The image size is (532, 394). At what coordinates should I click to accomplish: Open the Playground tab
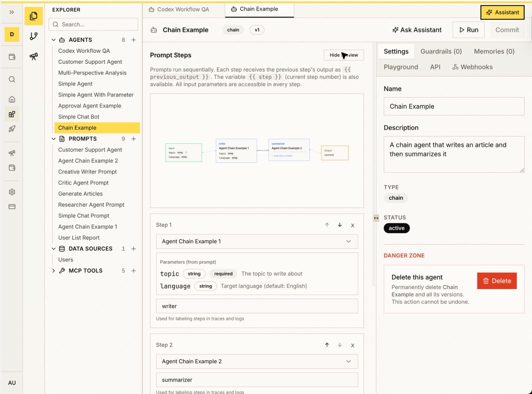click(401, 67)
